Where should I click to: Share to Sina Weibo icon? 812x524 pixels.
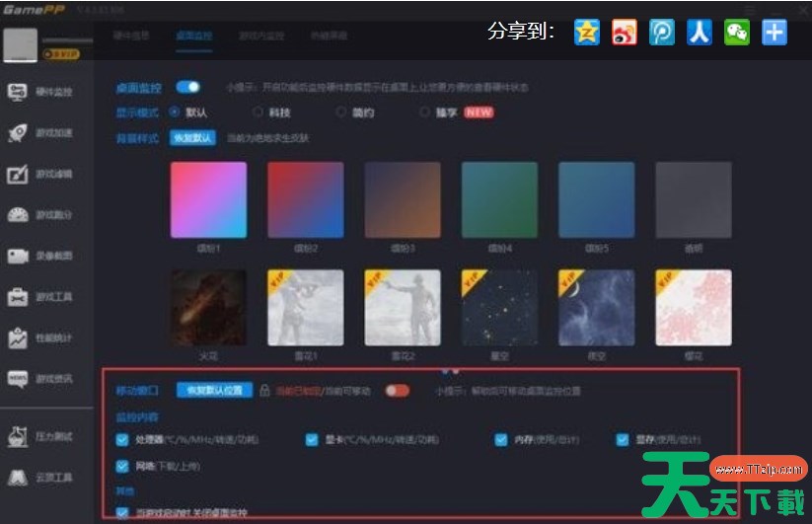tap(624, 33)
